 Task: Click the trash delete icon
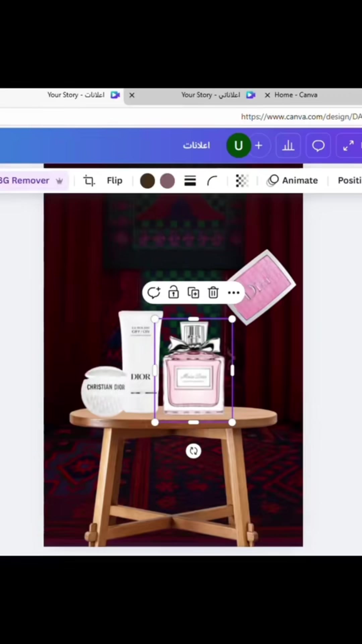click(214, 292)
